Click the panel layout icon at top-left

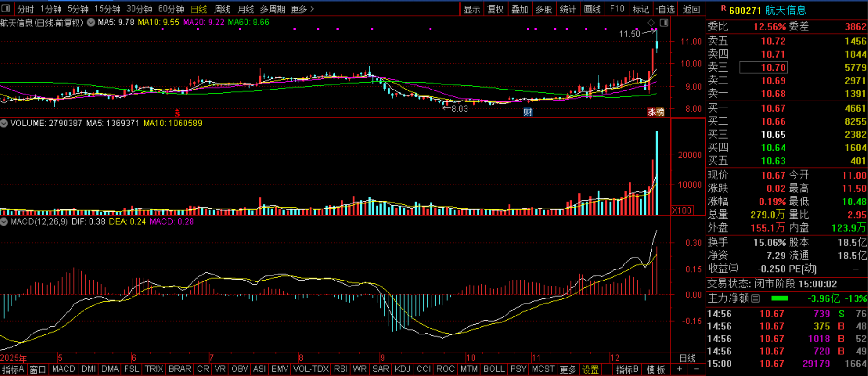(x=6, y=9)
